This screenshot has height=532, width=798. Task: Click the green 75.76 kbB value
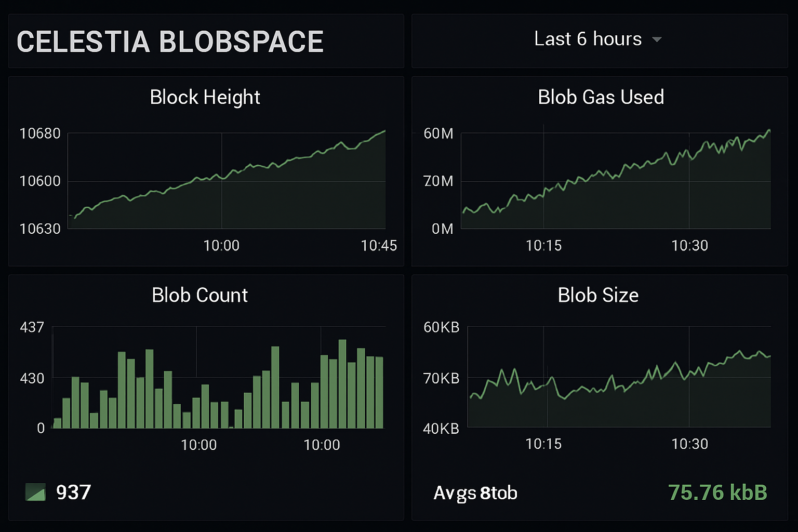tap(716, 492)
